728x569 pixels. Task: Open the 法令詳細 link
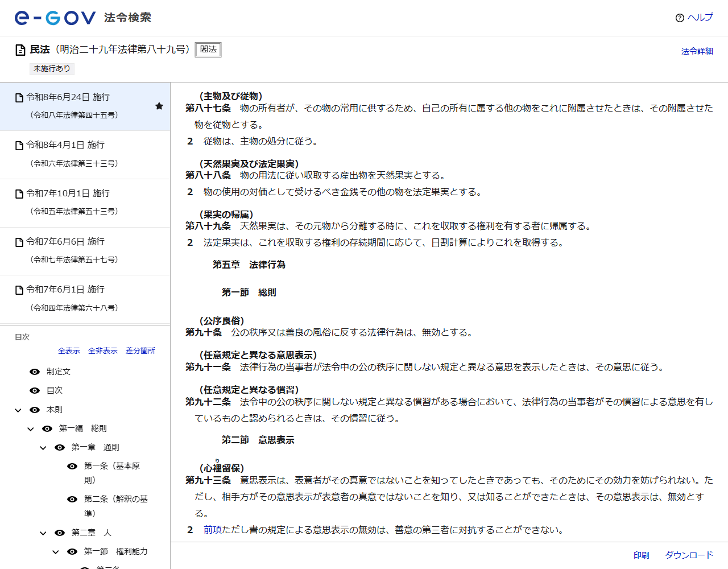tap(697, 51)
